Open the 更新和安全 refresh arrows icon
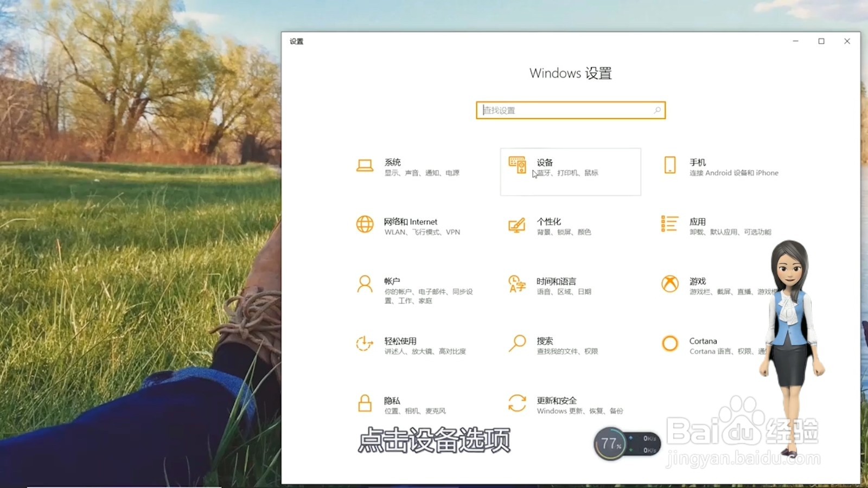The image size is (868, 488). point(517,403)
